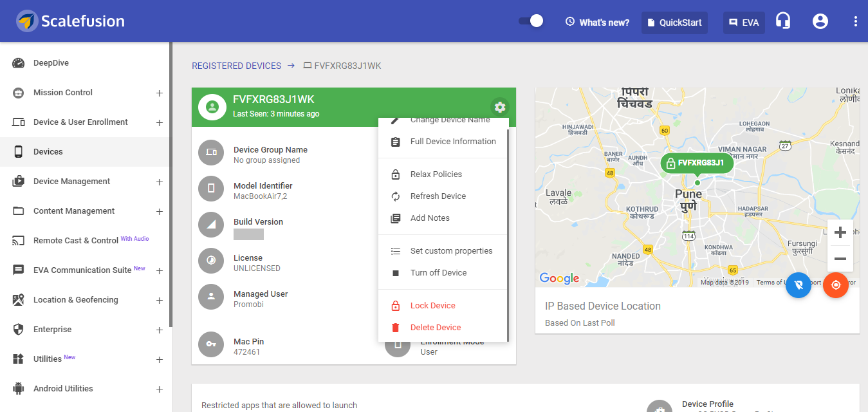Click the FVFXRG83J1 map marker

pos(697,164)
